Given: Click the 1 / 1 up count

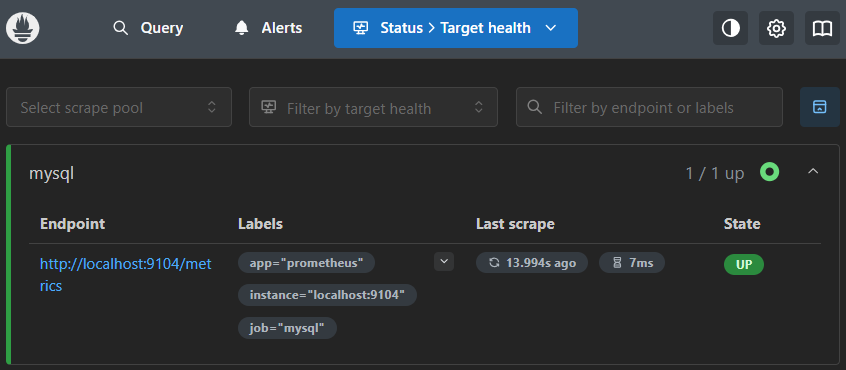Looking at the screenshot, I should coord(714,173).
